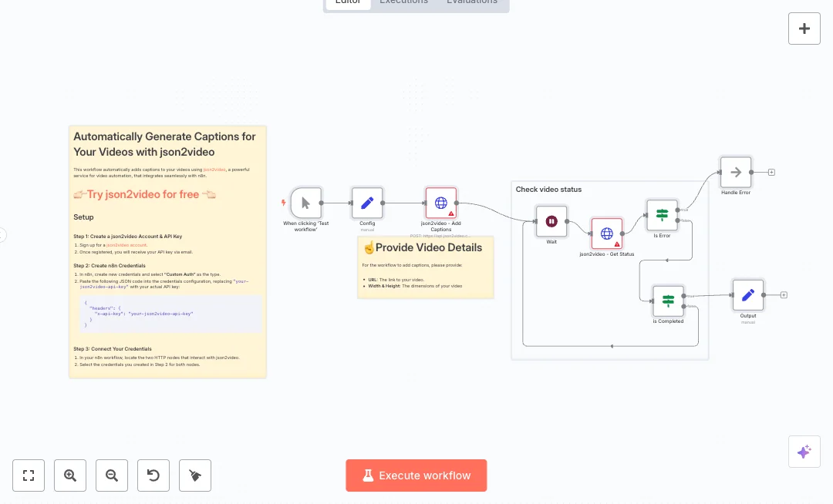Tidy up nodes with the broom icon

pyautogui.click(x=195, y=475)
